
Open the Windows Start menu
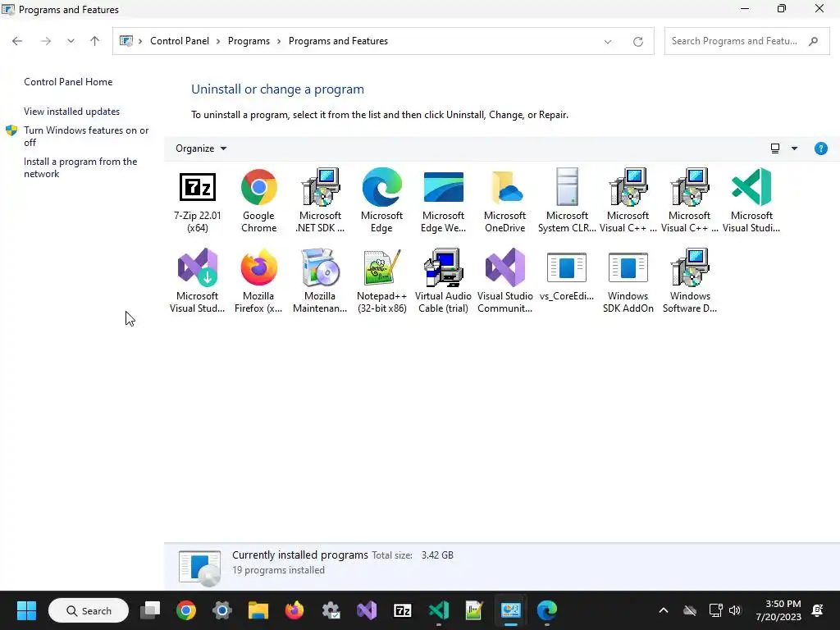click(26, 610)
